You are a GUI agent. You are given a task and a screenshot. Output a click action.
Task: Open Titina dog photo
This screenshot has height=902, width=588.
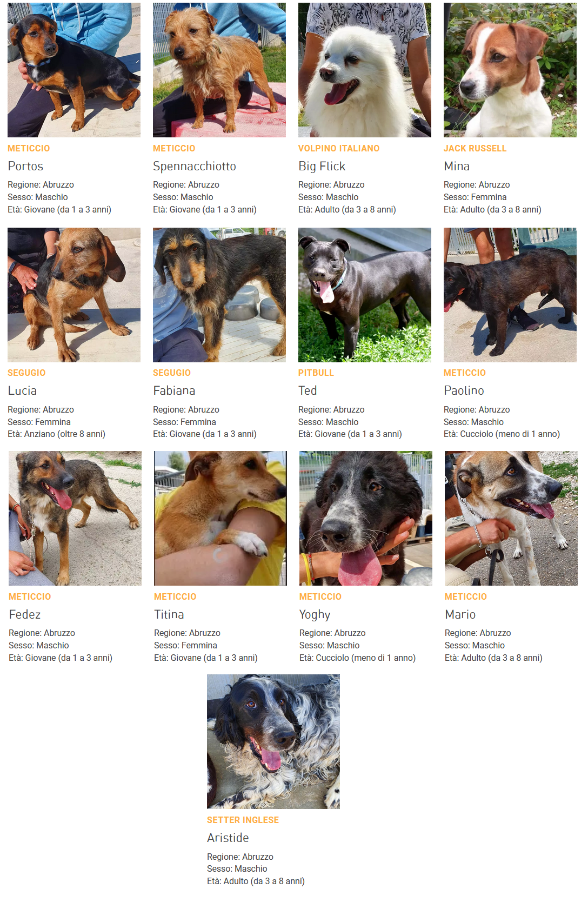click(x=220, y=518)
